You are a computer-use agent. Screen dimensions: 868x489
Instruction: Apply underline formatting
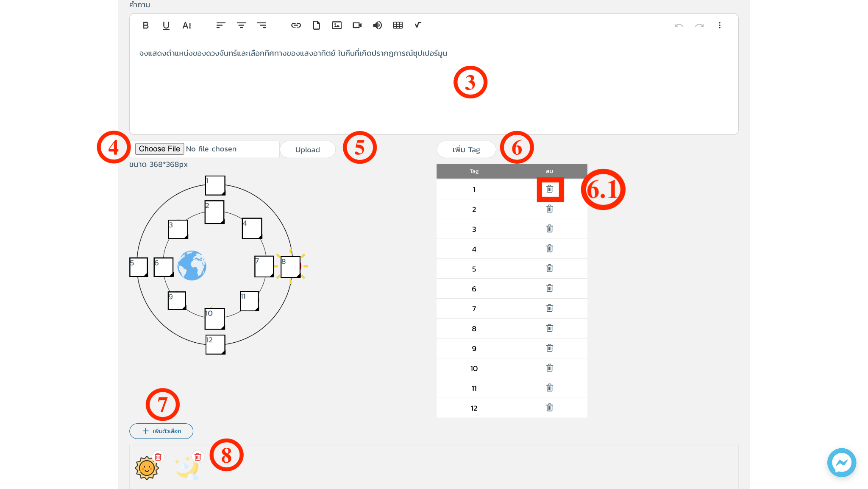click(x=166, y=25)
